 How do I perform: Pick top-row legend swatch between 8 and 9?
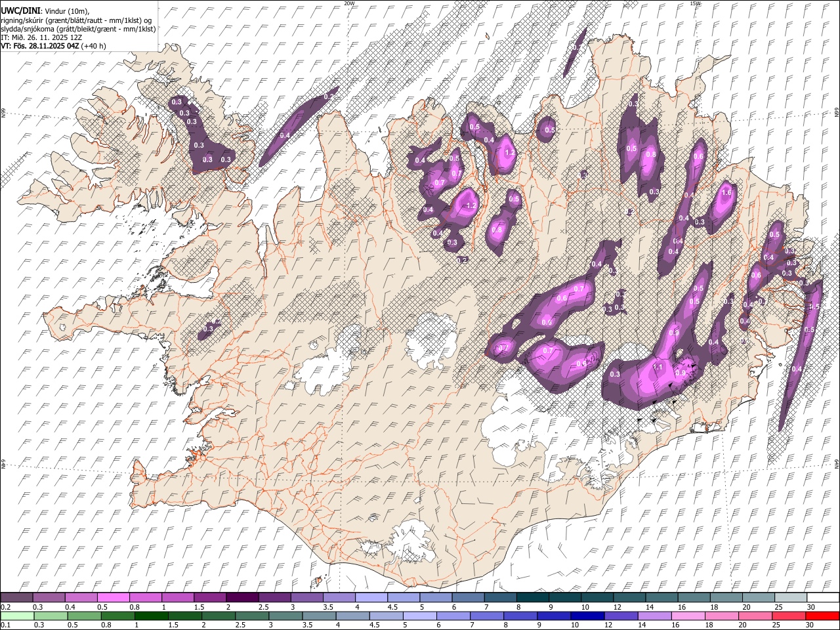532,598
